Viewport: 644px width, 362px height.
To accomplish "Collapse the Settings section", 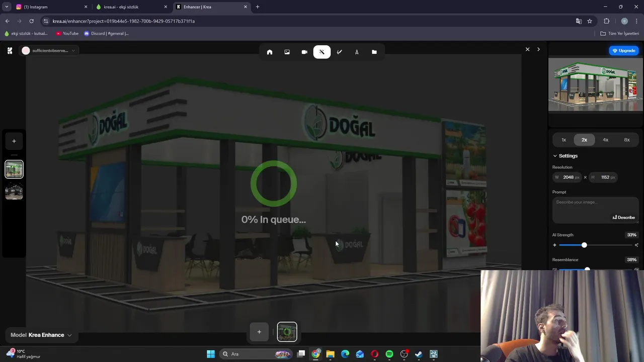I will click(566, 156).
